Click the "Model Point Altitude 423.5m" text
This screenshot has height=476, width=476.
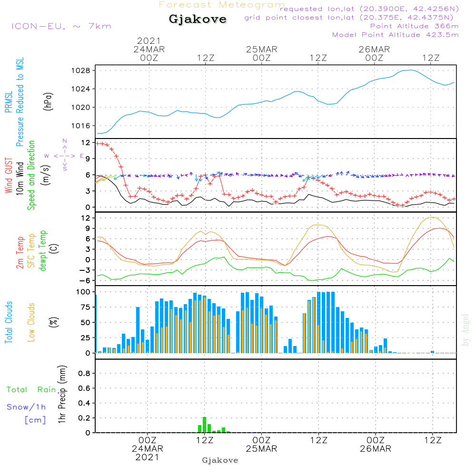click(x=395, y=35)
